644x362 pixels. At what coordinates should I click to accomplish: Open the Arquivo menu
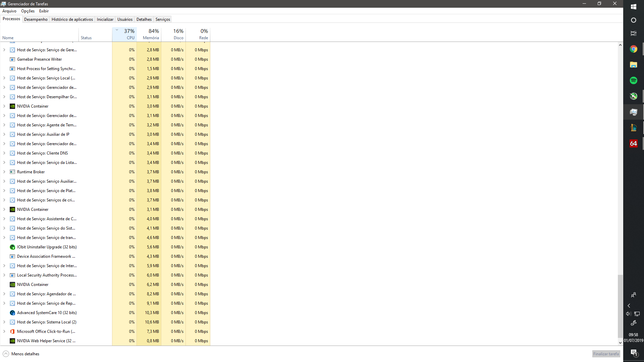(x=9, y=11)
